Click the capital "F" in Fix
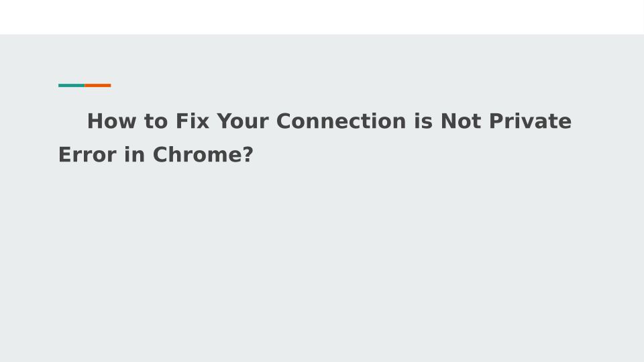The height and width of the screenshot is (362, 644). [182, 121]
